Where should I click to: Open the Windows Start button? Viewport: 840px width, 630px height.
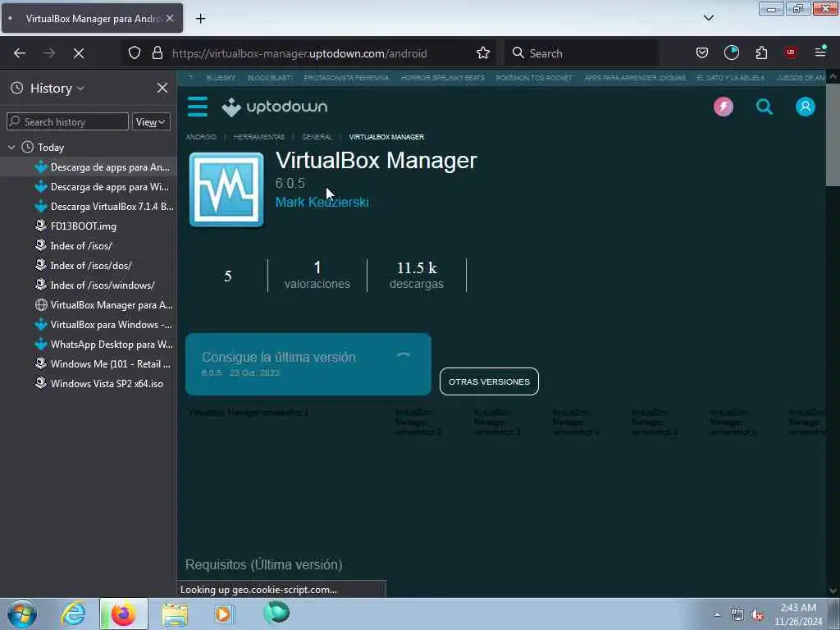[x=22, y=614]
